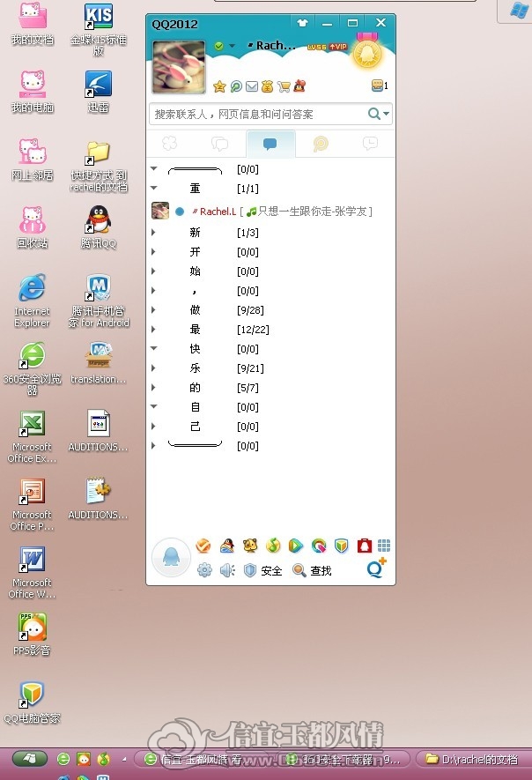Expand the 己 [0/0] contact group
This screenshot has width=532, height=780.
(153, 427)
